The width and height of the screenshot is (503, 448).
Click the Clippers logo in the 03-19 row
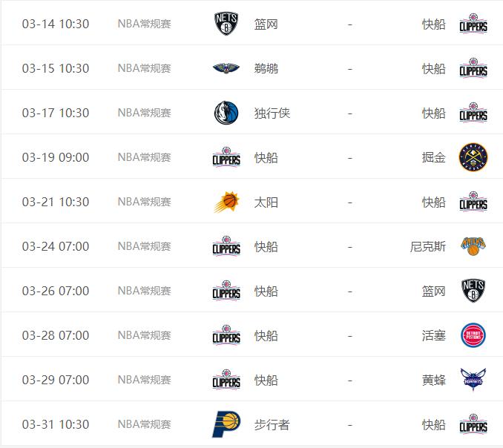226,157
